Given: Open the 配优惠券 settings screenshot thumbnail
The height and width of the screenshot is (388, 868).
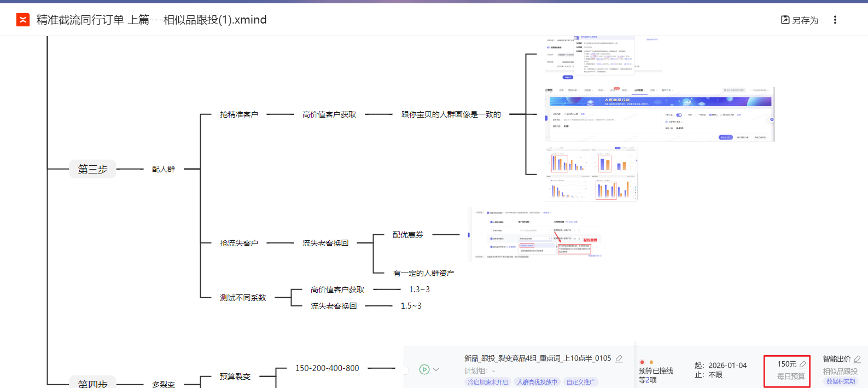Looking at the screenshot, I should point(536,235).
